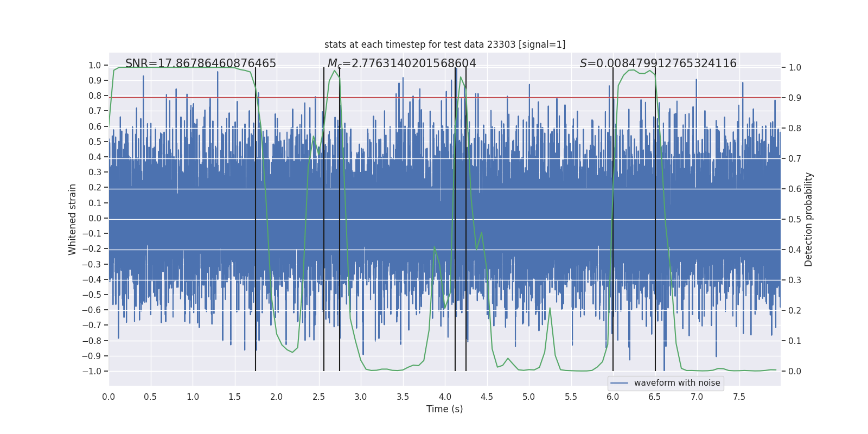The height and width of the screenshot is (434, 868).
Task: Select the 5.5 tick on the Time axis
Action: [571, 397]
